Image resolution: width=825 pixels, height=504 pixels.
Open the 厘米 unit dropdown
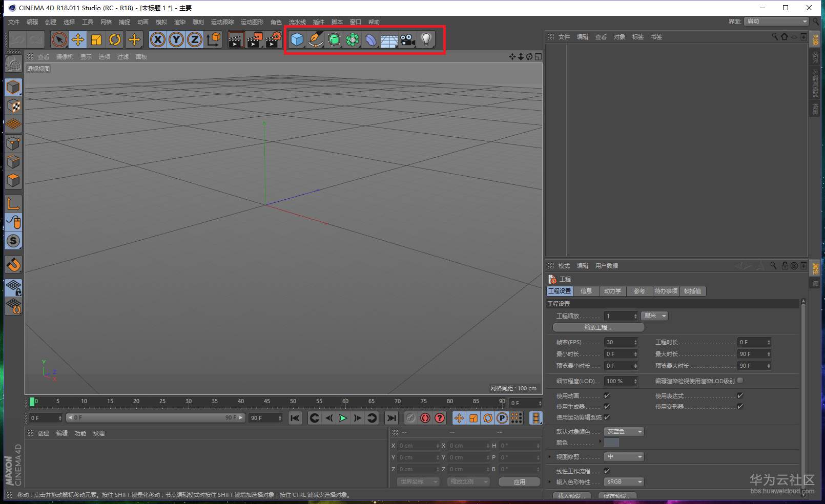point(654,316)
